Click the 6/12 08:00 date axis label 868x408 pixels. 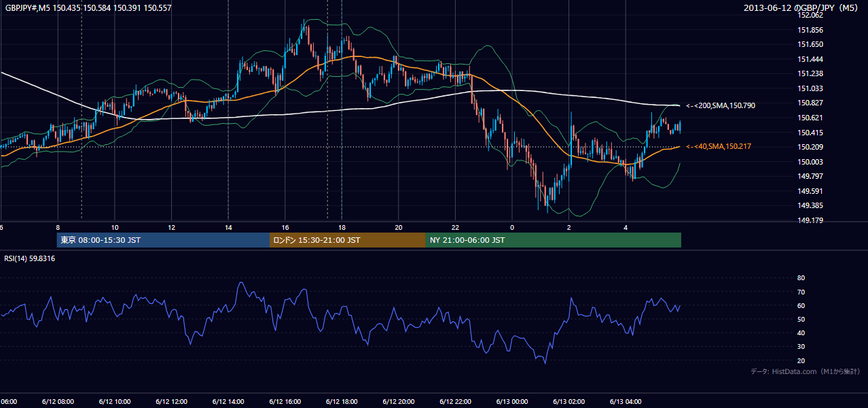(x=58, y=401)
